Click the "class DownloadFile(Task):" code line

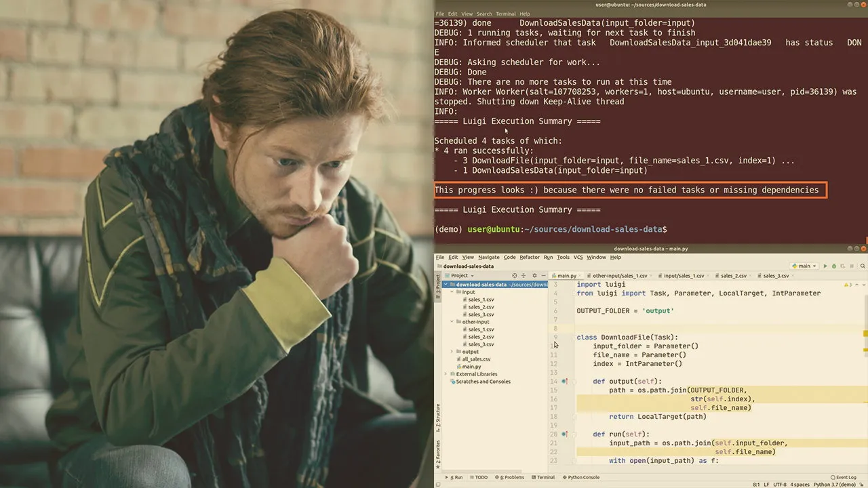click(627, 337)
